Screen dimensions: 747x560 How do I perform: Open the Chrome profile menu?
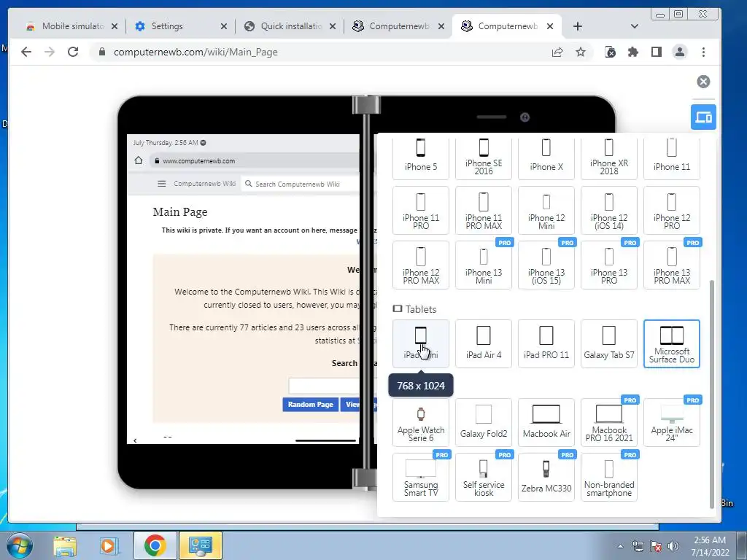tap(680, 52)
